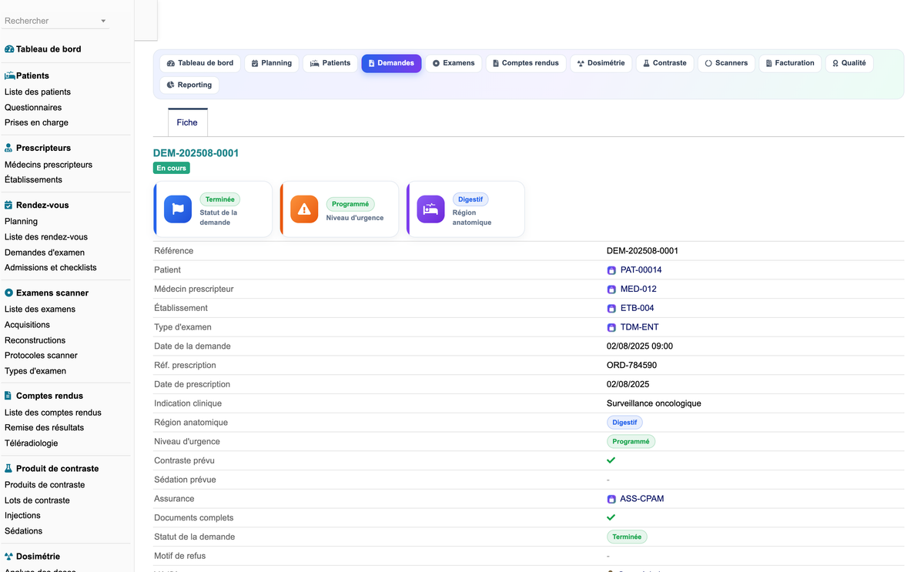Open Liste des comptes rendus
Image resolution: width=924 pixels, height=572 pixels.
tap(53, 413)
